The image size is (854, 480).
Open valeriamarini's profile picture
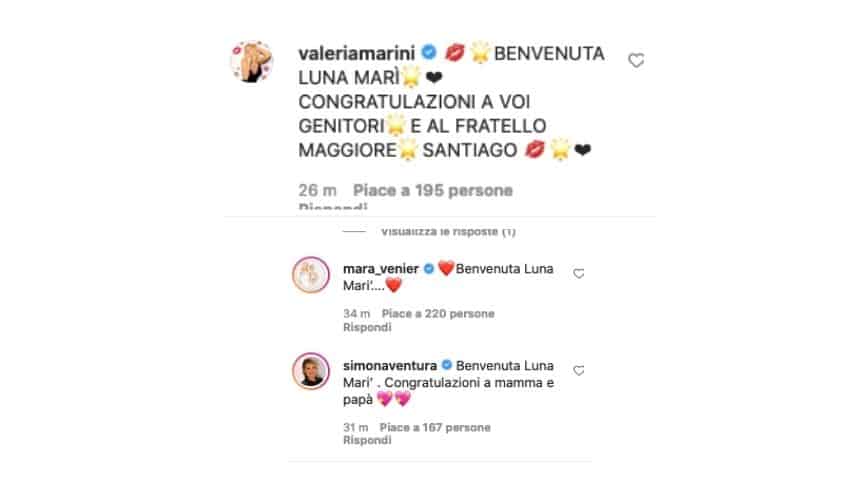pyautogui.click(x=251, y=61)
